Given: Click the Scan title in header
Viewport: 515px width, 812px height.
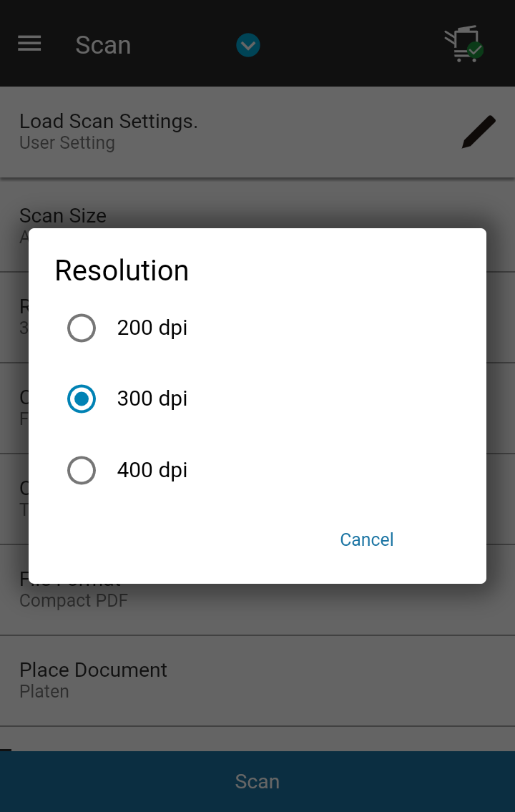Looking at the screenshot, I should pyautogui.click(x=103, y=45).
